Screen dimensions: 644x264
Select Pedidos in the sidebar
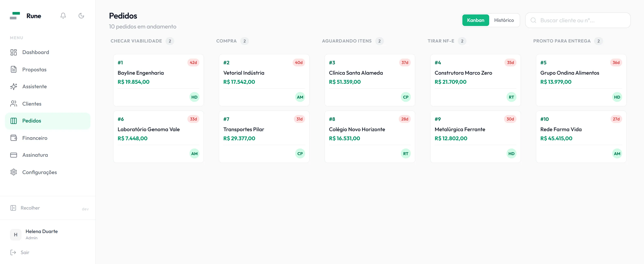[47, 121]
